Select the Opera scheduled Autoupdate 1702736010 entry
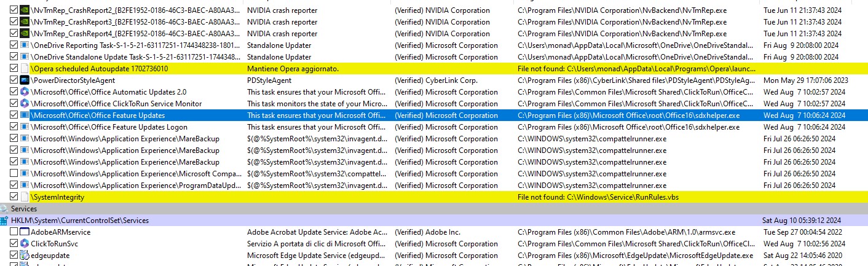The width and height of the screenshot is (868, 266). pos(99,69)
